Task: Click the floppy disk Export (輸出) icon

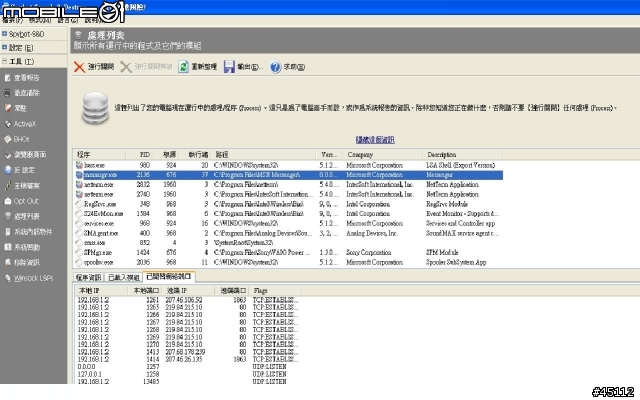Action: click(x=229, y=67)
